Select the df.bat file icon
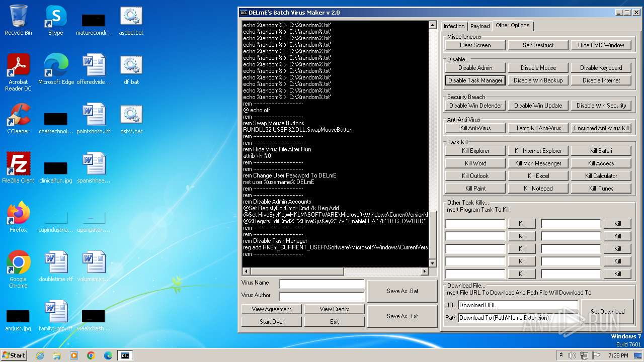Image resolution: width=644 pixels, height=362 pixels. pos(131,69)
